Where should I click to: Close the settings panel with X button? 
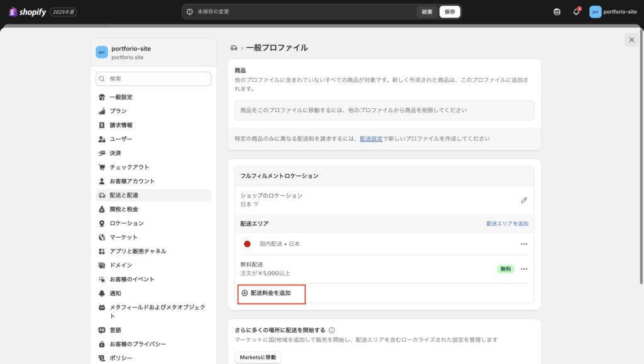[631, 40]
